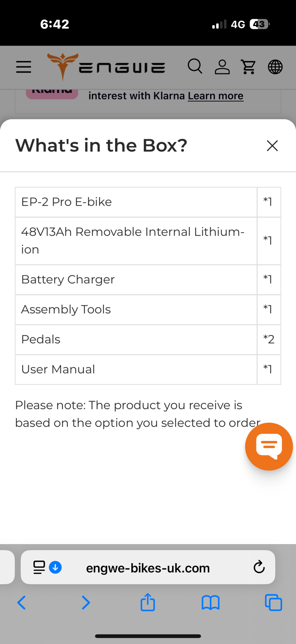Viewport: 296px width, 644px height.
Task: Close the What's in the Box panel
Action: [x=272, y=146]
